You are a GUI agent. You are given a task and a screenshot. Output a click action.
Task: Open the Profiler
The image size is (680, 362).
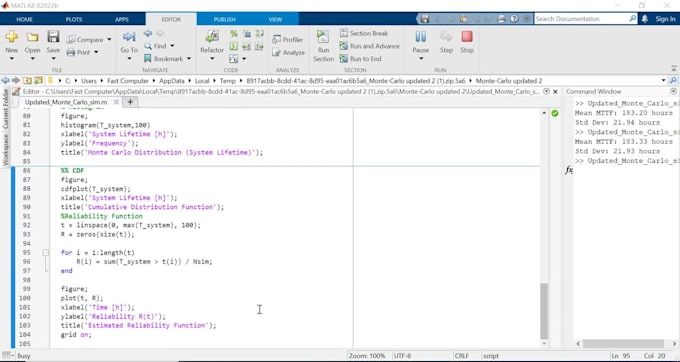(287, 39)
